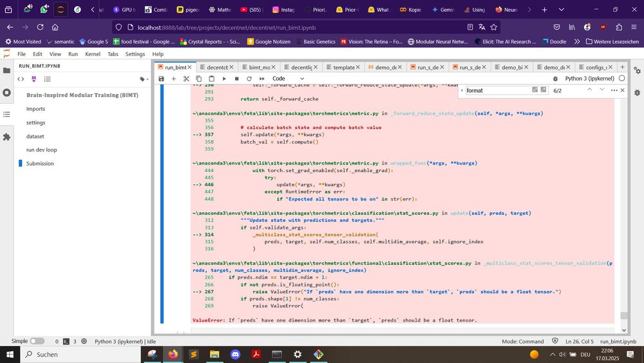Open the table of contents sidebar icon
This screenshot has height=363, width=644.
6,114
